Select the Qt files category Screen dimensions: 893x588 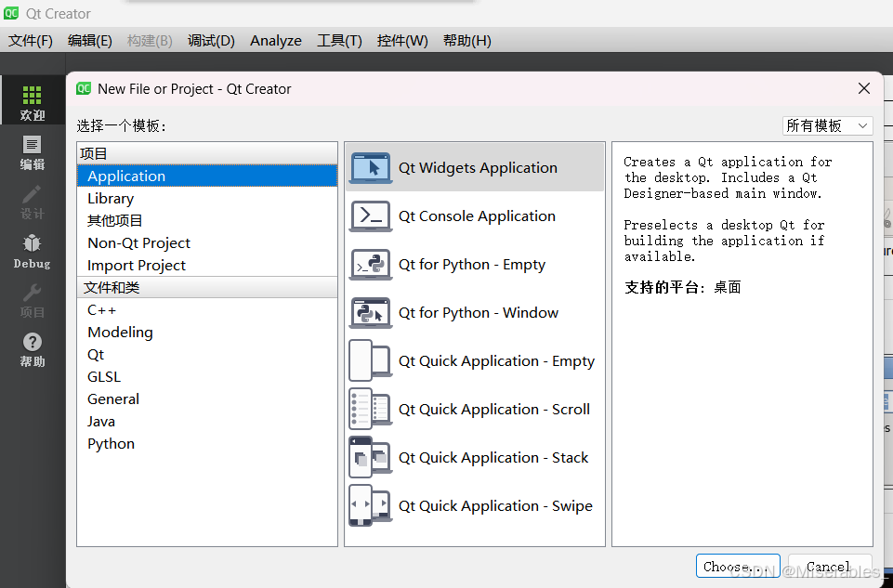207,355
